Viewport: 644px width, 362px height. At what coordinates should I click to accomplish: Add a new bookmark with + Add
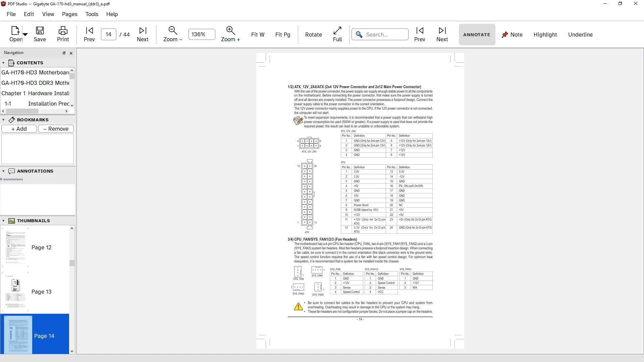19,129
